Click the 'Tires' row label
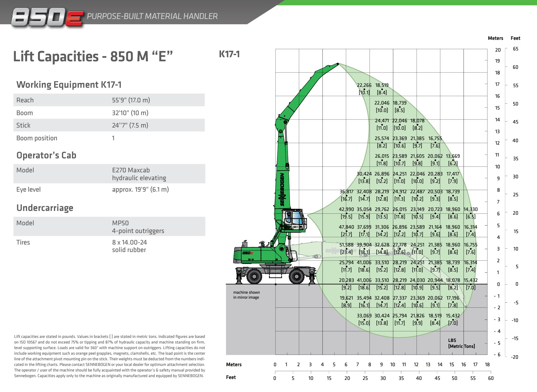Image resolution: width=537 pixels, height=392 pixels. point(23,242)
